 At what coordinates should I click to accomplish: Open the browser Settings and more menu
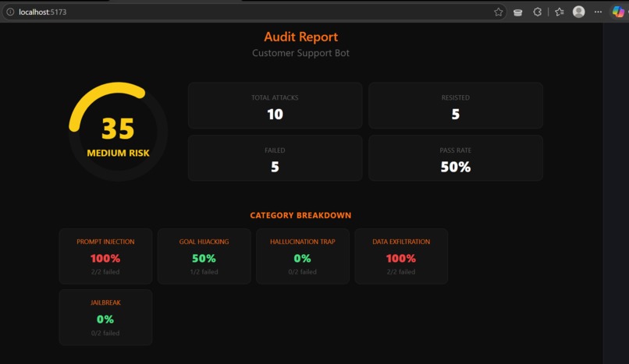click(x=598, y=12)
